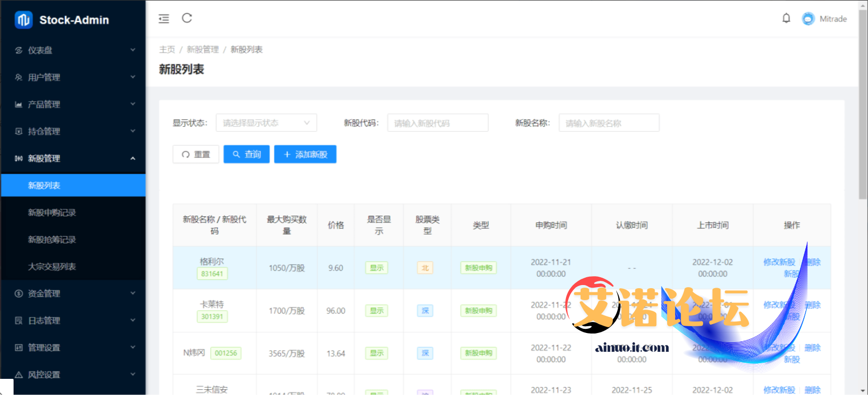Viewport: 868px width, 395px height.
Task: Click 显示 tag in 格利尔 row
Action: tap(377, 268)
